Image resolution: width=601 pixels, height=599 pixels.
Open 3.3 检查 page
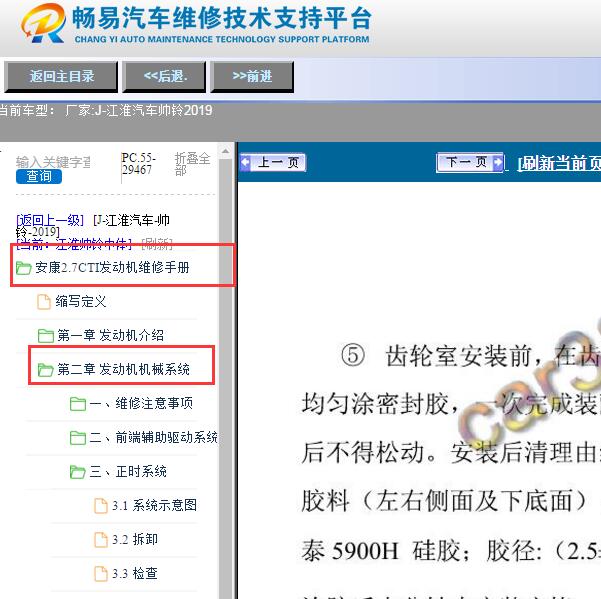point(135,574)
